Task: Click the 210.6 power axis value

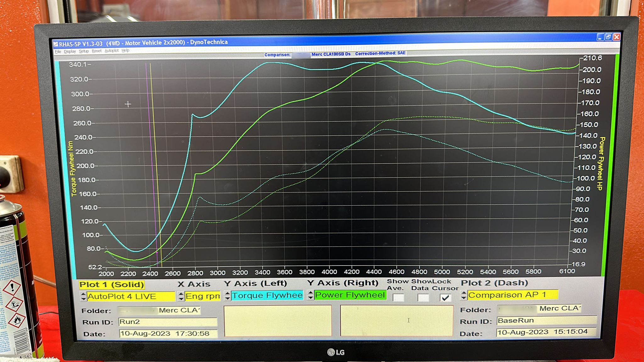Action: [x=592, y=58]
